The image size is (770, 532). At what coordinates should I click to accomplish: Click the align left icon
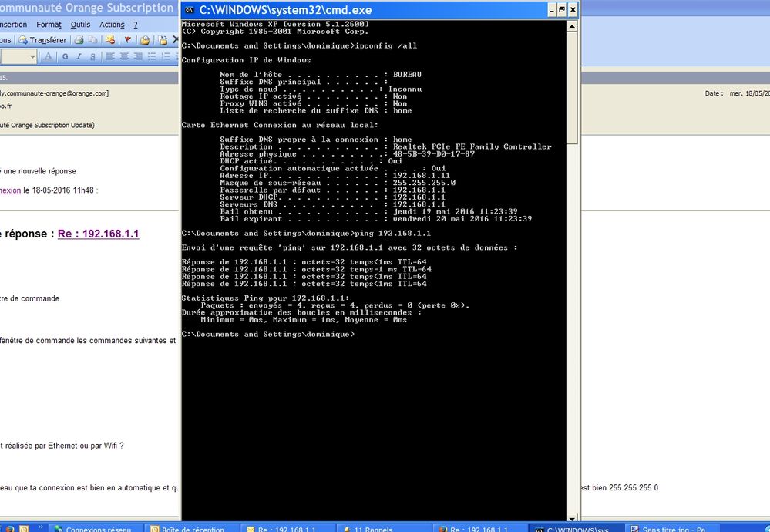(110, 56)
